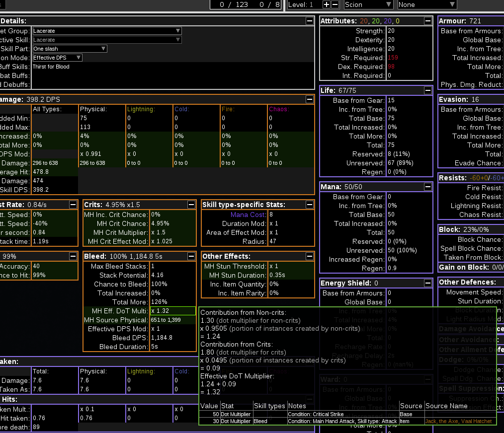Click the Life Reserved 8 (11%) value
Image resolution: width=504 pixels, height=433 pixels.
pyautogui.click(x=399, y=154)
